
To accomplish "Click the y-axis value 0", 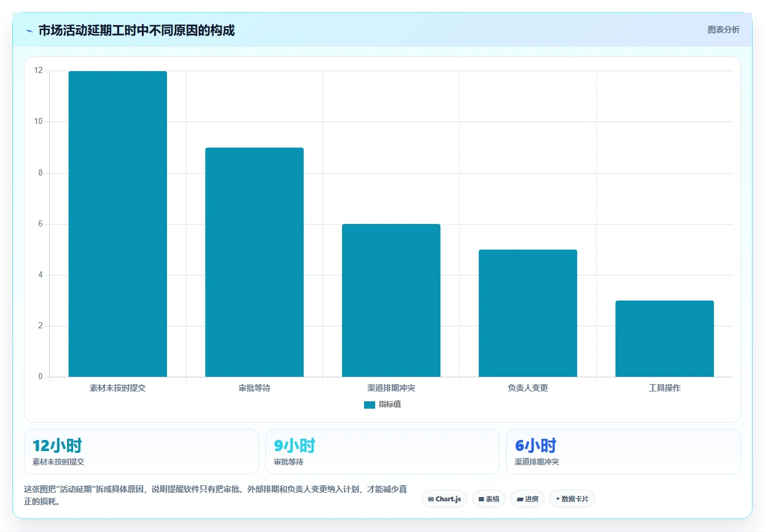I will 41,377.
